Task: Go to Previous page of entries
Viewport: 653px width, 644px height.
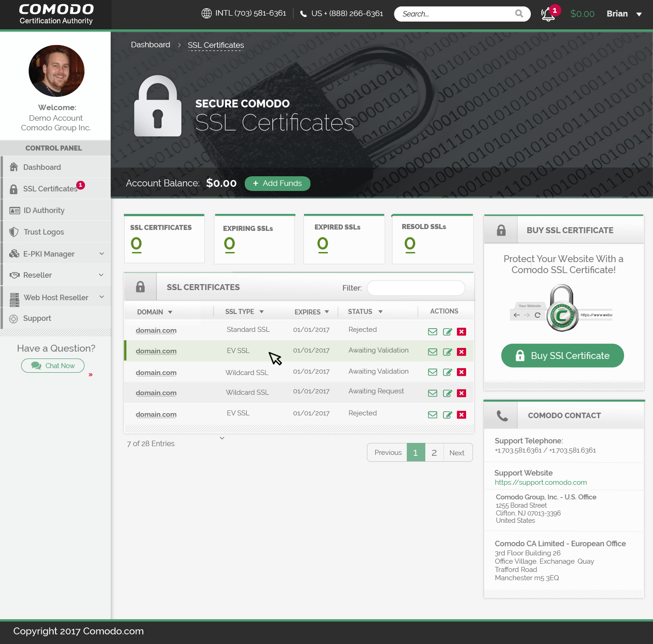Action: (388, 453)
